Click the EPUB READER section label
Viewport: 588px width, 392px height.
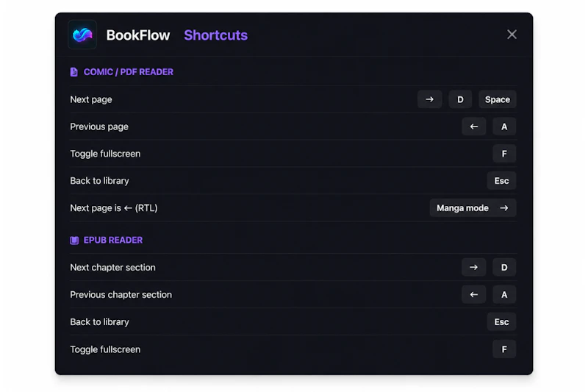tap(113, 240)
